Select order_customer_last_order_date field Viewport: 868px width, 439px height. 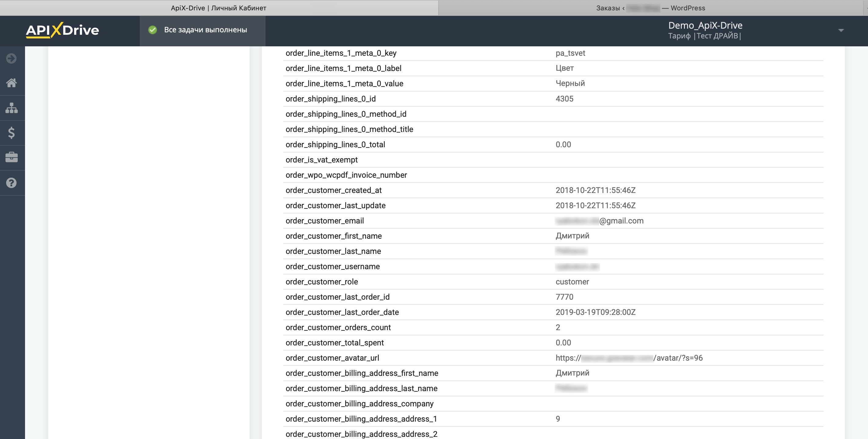(x=342, y=312)
